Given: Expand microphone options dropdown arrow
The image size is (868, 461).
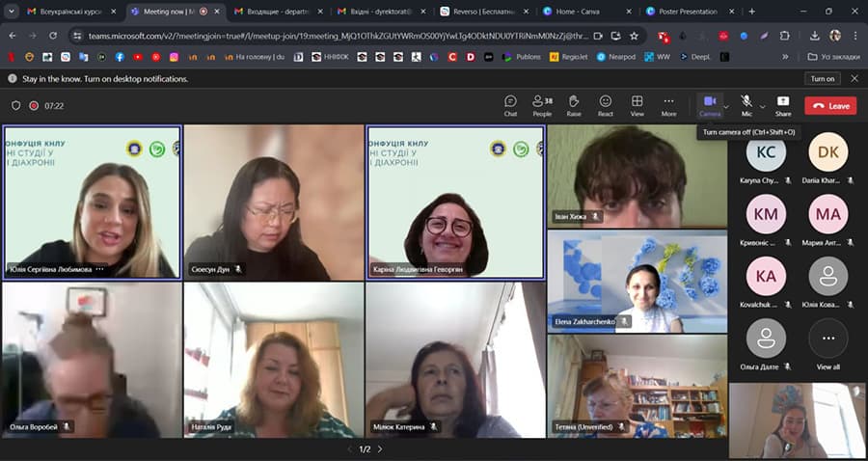Looking at the screenshot, I should [x=762, y=106].
